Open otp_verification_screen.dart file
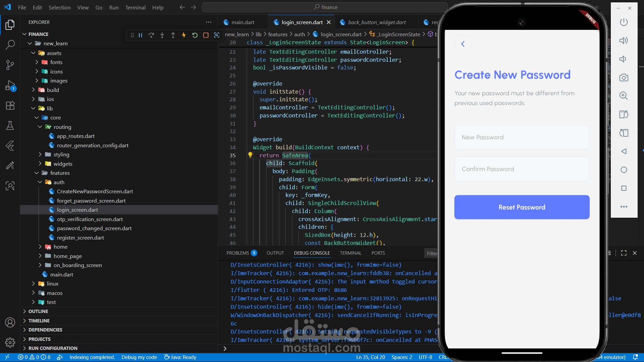Image resolution: width=644 pixels, height=362 pixels. pos(90,219)
